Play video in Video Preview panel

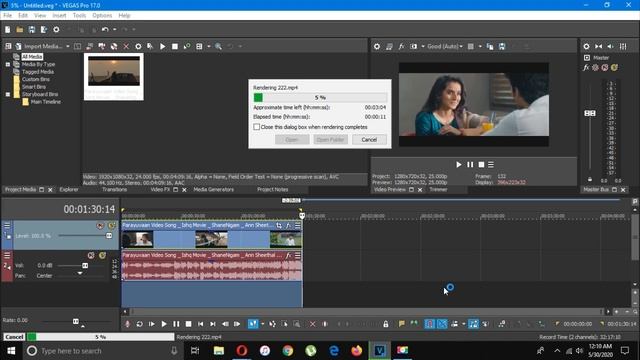pos(458,164)
